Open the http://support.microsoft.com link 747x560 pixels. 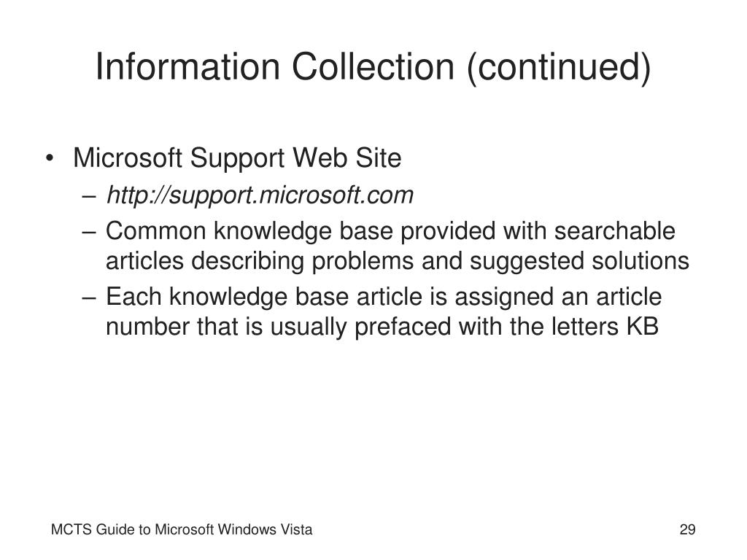pos(260,195)
